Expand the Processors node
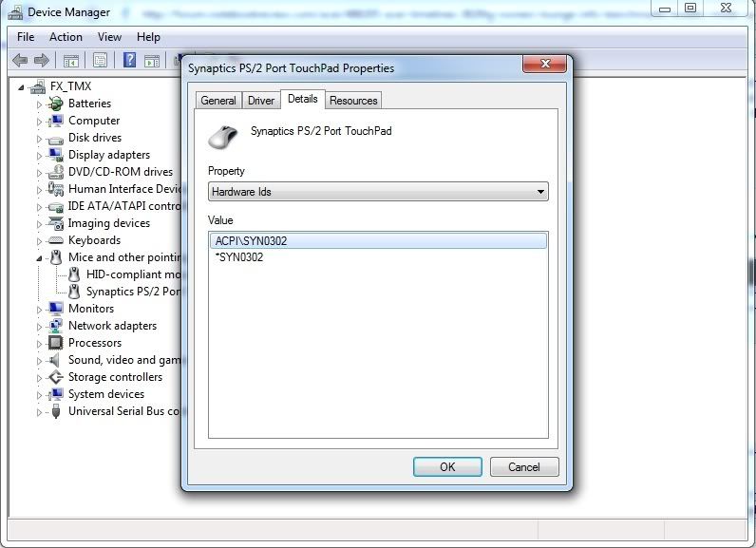 click(x=39, y=344)
